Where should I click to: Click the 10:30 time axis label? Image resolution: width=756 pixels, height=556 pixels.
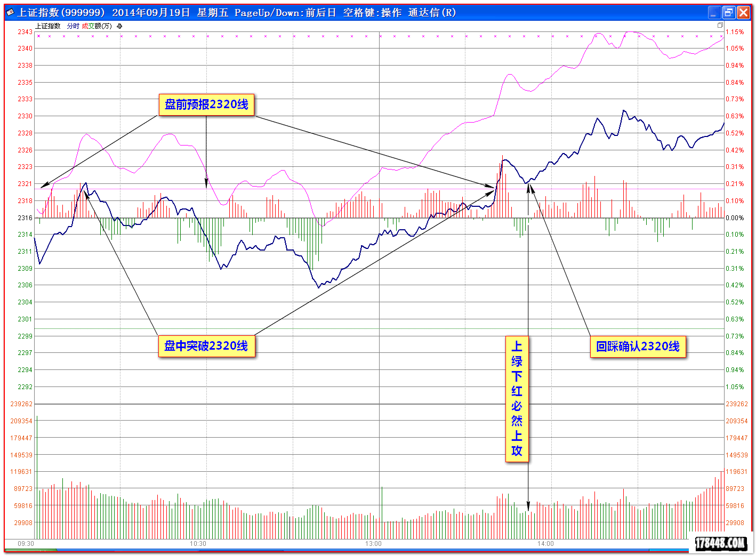tap(198, 544)
